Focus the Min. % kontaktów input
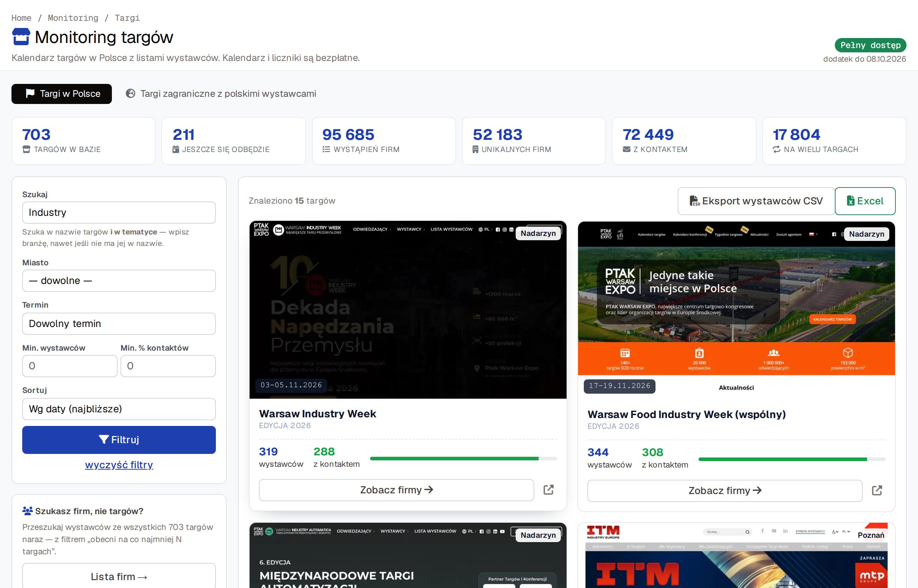 point(168,366)
